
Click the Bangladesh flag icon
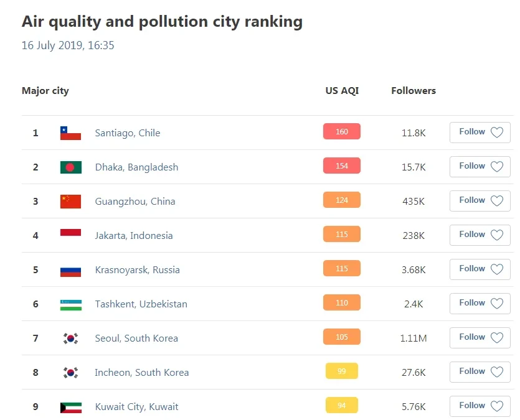[70, 167]
